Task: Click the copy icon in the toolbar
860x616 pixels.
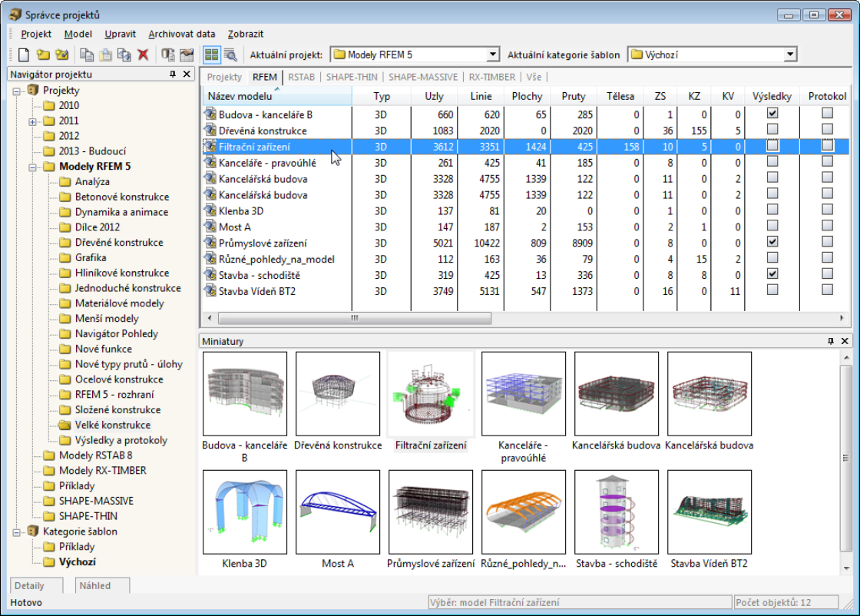Action: (x=88, y=55)
